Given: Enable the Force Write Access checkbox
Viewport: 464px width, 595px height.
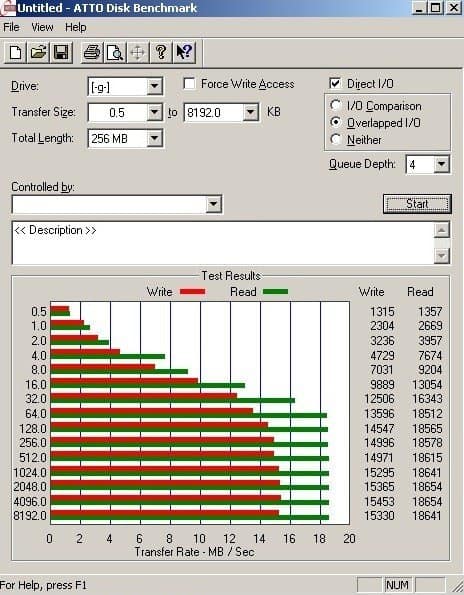Looking at the screenshot, I should point(189,83).
